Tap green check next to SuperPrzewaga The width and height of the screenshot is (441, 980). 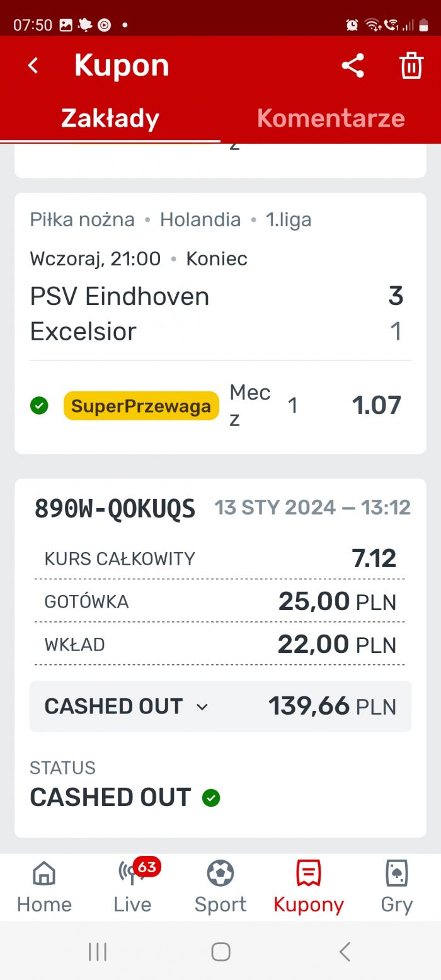click(x=39, y=406)
